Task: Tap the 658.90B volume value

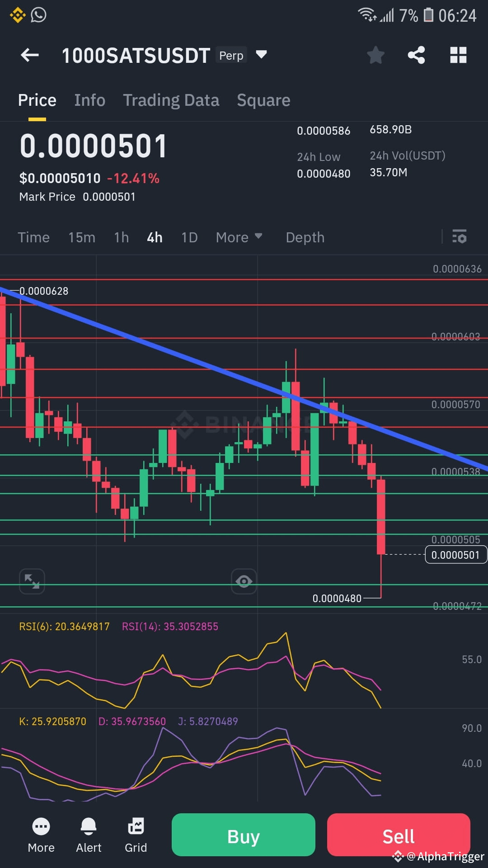Action: 391,130
